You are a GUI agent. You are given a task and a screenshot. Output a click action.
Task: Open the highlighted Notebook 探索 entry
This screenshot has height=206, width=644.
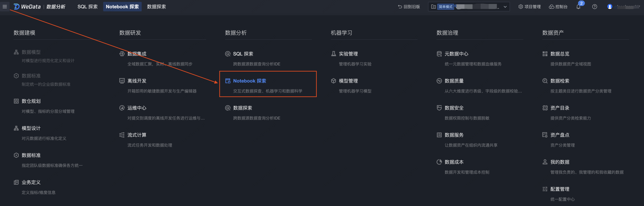tap(249, 81)
